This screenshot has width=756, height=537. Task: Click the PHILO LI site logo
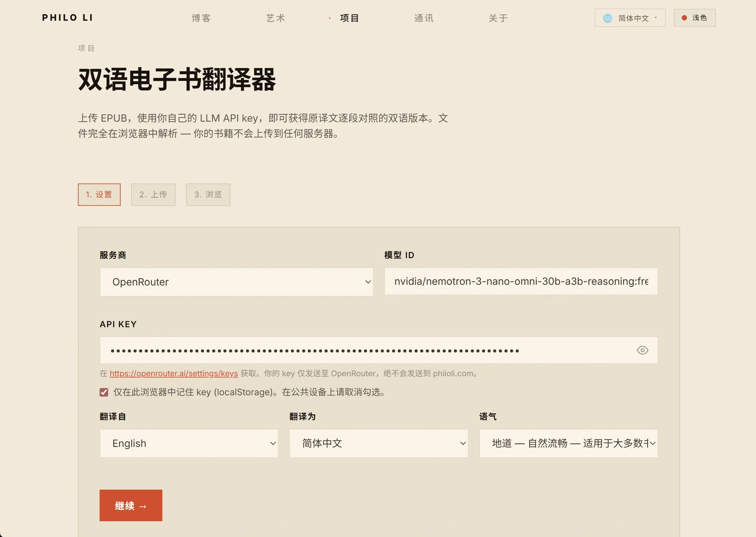click(x=68, y=18)
